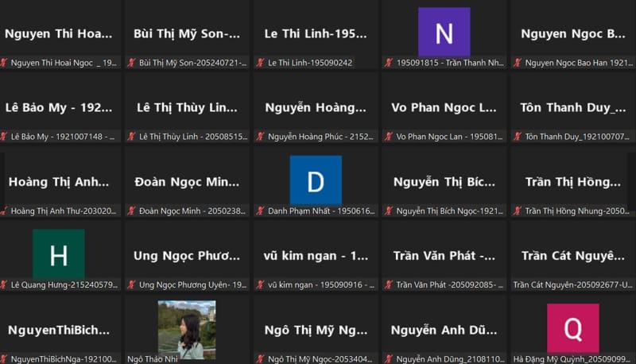Click muted microphone icon next to Le Thi Linh
This screenshot has width=636, height=364.
click(261, 62)
